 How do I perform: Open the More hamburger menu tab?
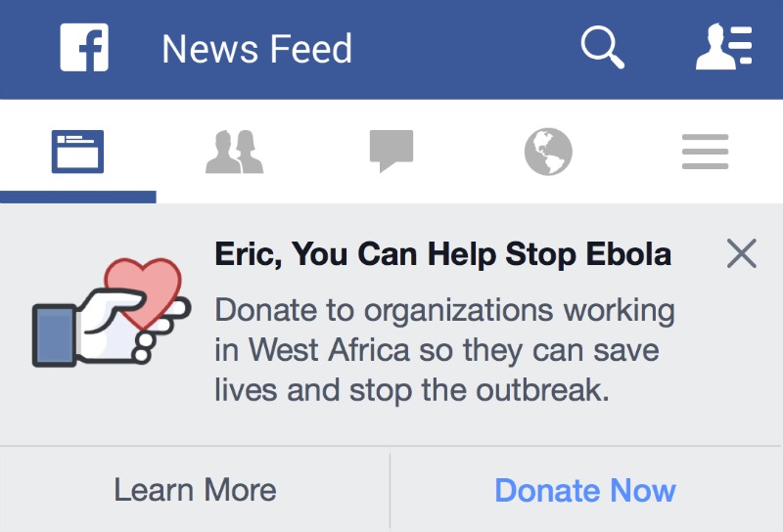click(x=705, y=152)
